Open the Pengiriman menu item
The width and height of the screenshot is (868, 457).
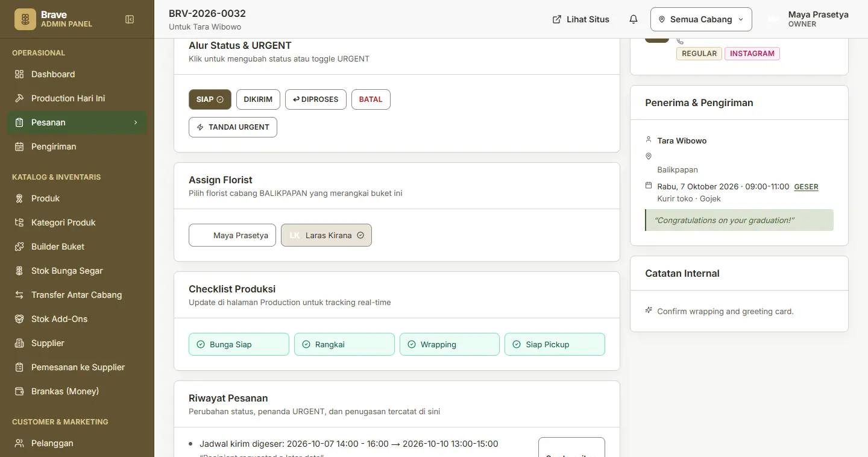point(77,147)
